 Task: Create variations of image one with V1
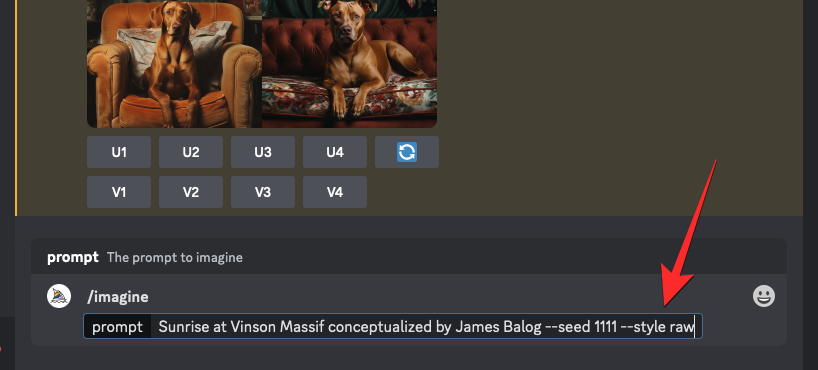[x=119, y=192]
